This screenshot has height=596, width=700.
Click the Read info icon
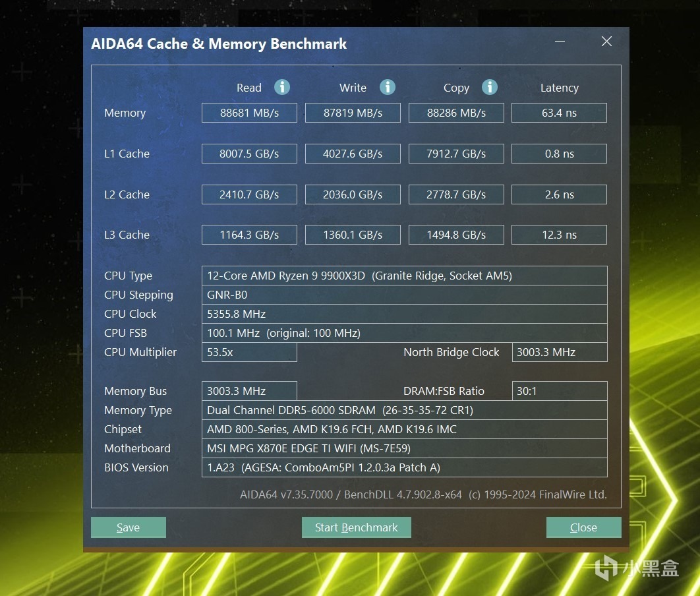281,87
